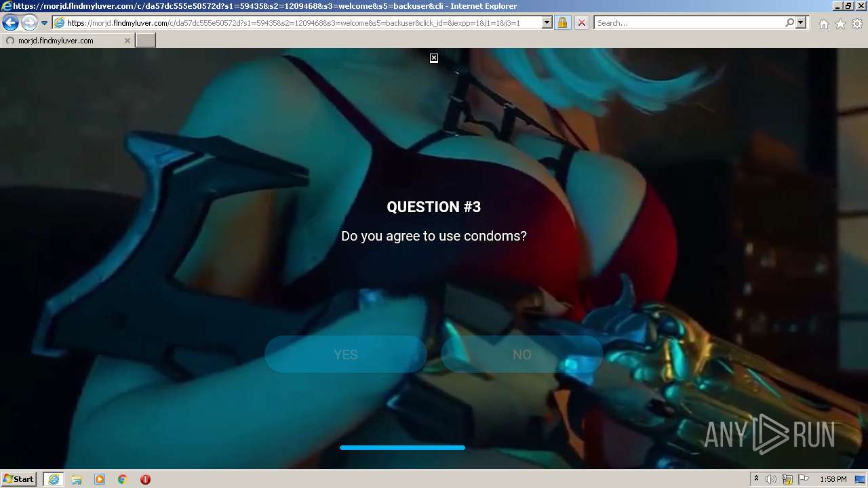The height and width of the screenshot is (488, 868).
Task: Click 'Do you agree to use condoms?' text
Action: pyautogui.click(x=434, y=236)
